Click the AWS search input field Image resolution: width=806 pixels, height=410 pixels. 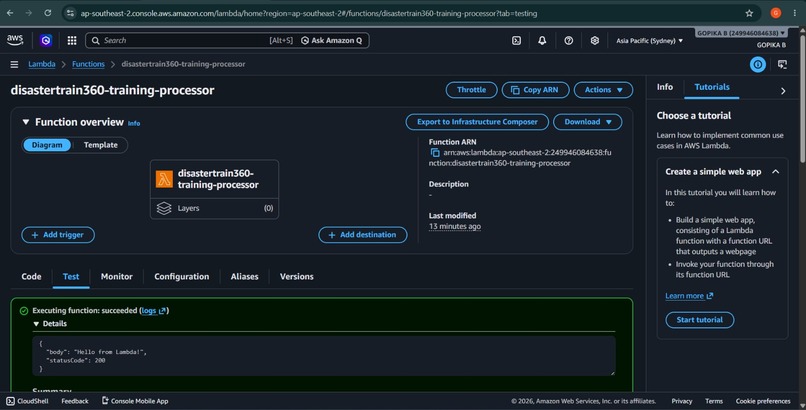180,41
